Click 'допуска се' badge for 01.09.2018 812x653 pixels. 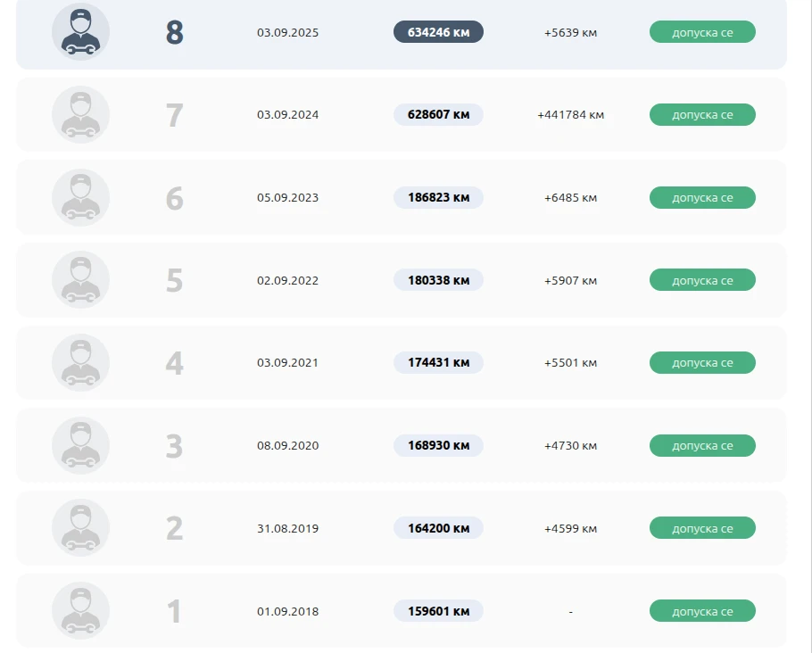point(703,611)
